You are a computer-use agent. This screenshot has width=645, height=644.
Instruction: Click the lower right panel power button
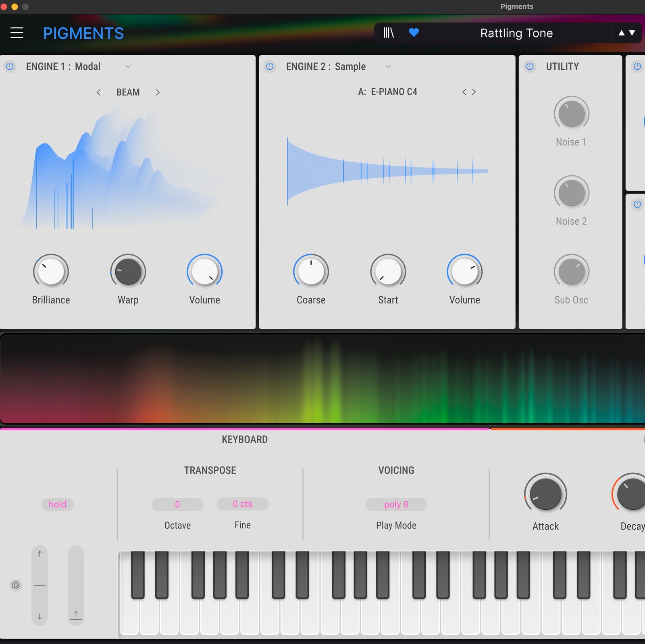coord(637,204)
